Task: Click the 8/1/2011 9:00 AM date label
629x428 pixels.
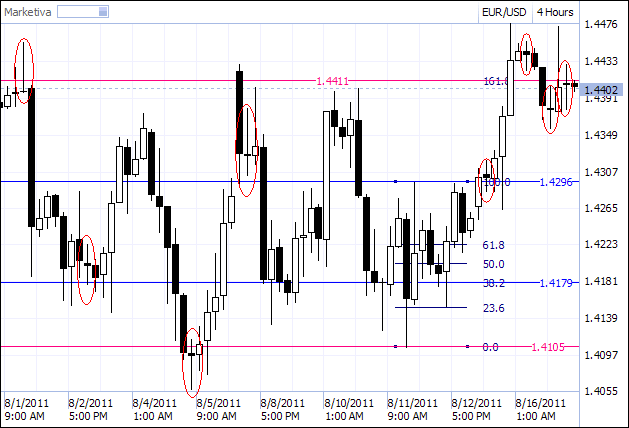Action: pos(26,410)
